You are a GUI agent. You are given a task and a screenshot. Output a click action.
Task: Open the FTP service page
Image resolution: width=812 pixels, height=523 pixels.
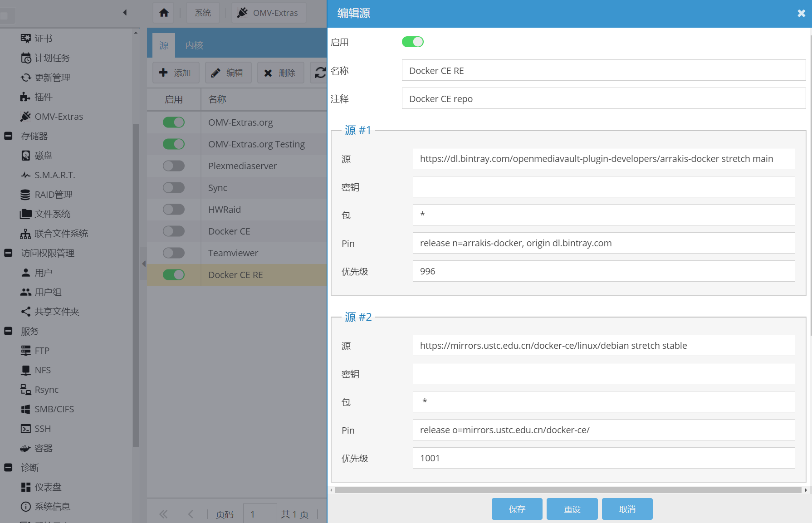pyautogui.click(x=35, y=351)
